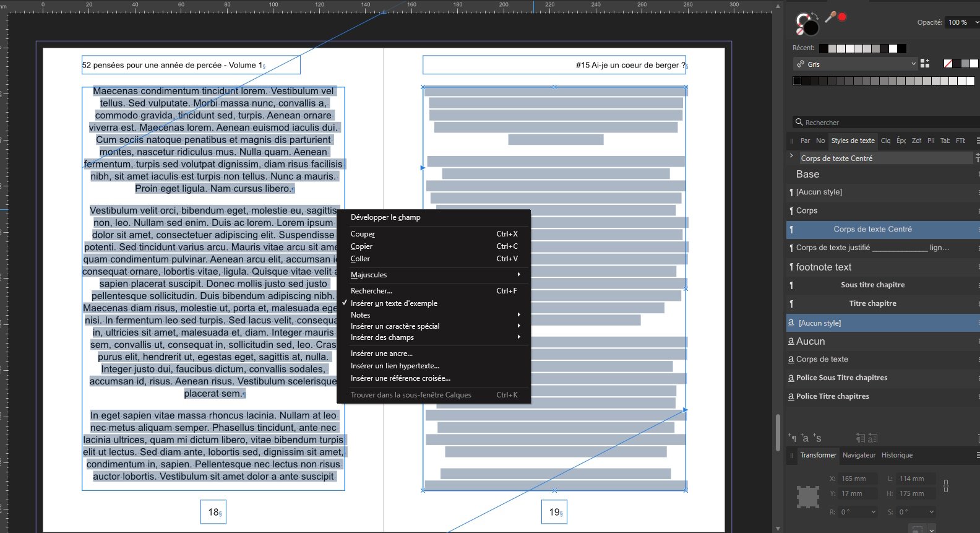Create a new character style

[804, 438]
